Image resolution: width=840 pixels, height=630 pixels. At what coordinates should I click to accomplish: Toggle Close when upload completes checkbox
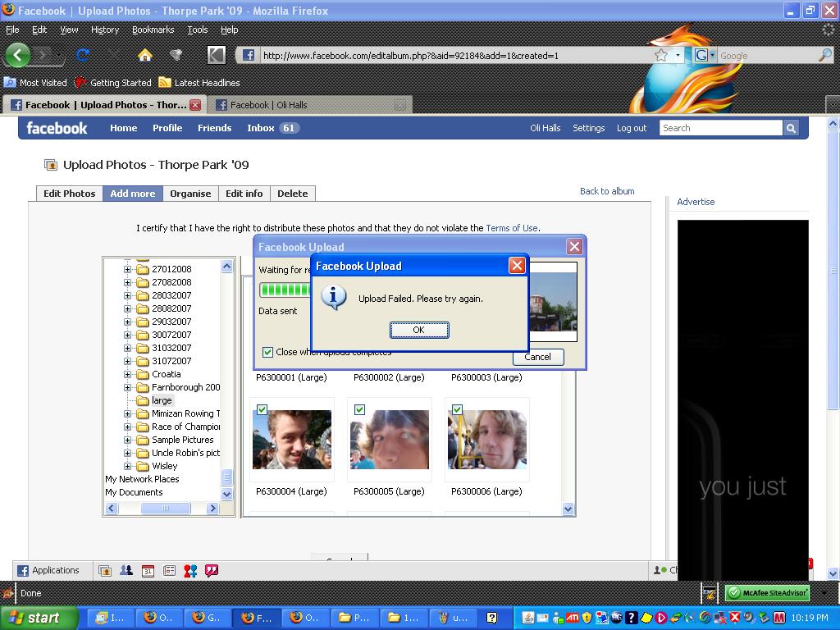(268, 352)
